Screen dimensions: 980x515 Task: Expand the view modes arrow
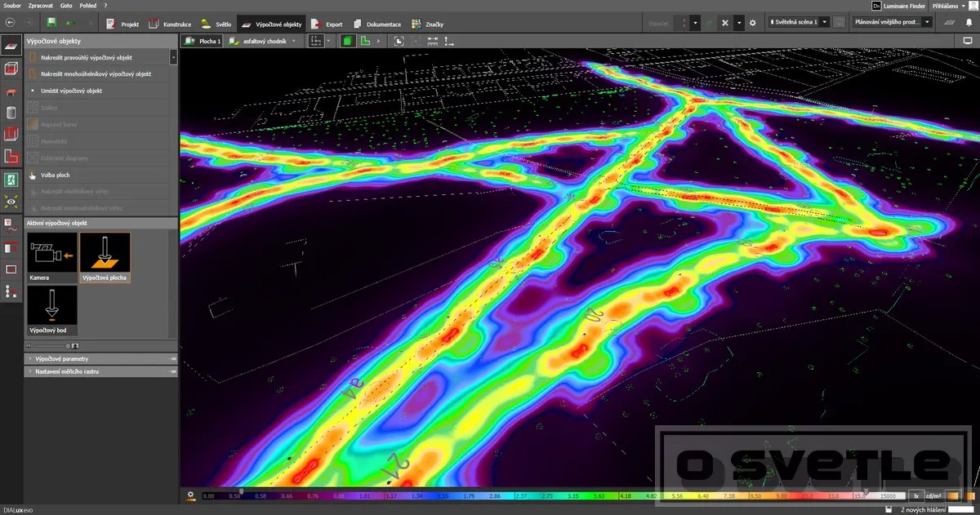coord(378,40)
